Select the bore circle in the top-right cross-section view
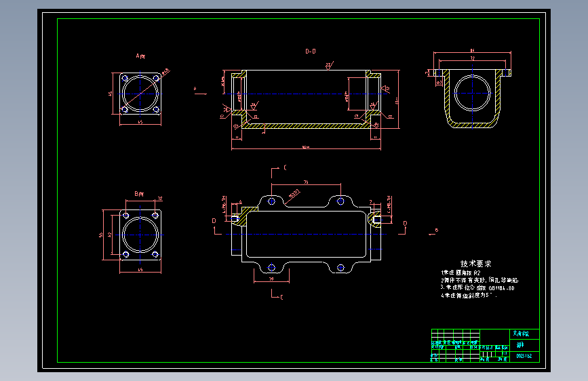 (x=472, y=93)
